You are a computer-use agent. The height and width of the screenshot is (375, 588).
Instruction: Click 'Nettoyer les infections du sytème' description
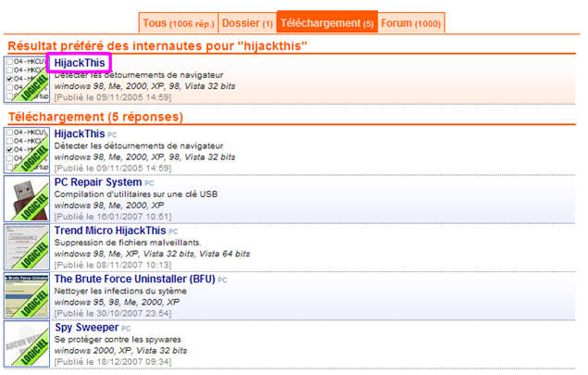coord(120,291)
